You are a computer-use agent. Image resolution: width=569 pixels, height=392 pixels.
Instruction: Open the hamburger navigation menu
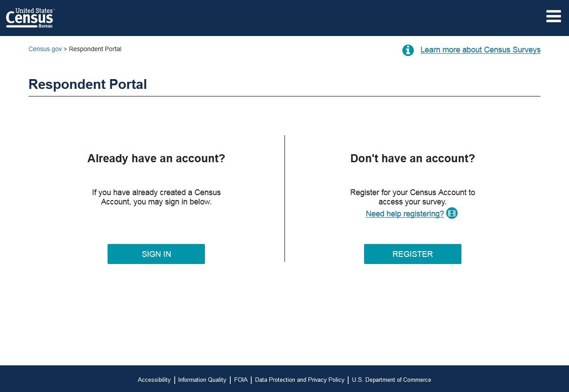[x=553, y=16]
